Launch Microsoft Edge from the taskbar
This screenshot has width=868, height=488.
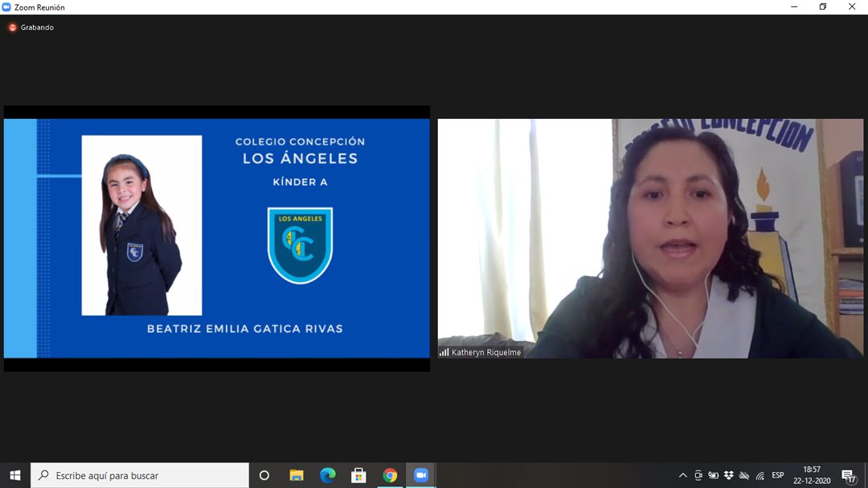click(x=328, y=475)
